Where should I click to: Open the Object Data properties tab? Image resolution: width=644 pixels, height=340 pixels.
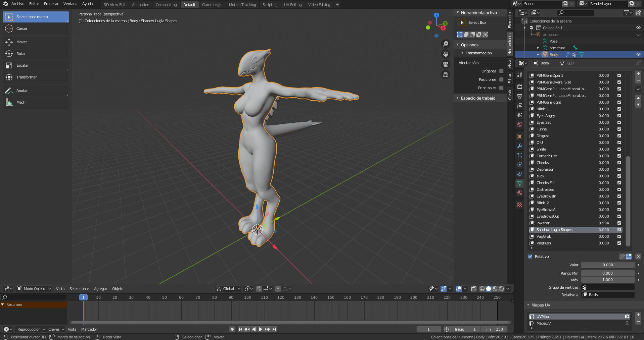click(x=520, y=183)
